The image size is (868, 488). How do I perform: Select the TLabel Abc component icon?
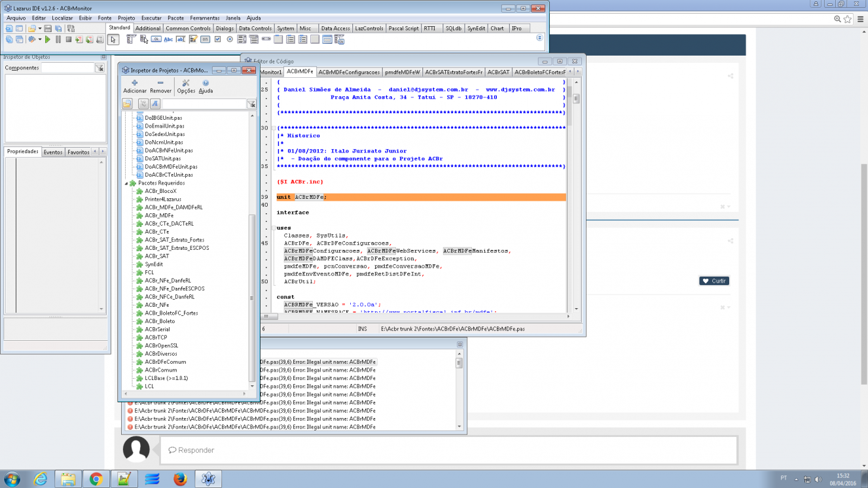tap(168, 39)
